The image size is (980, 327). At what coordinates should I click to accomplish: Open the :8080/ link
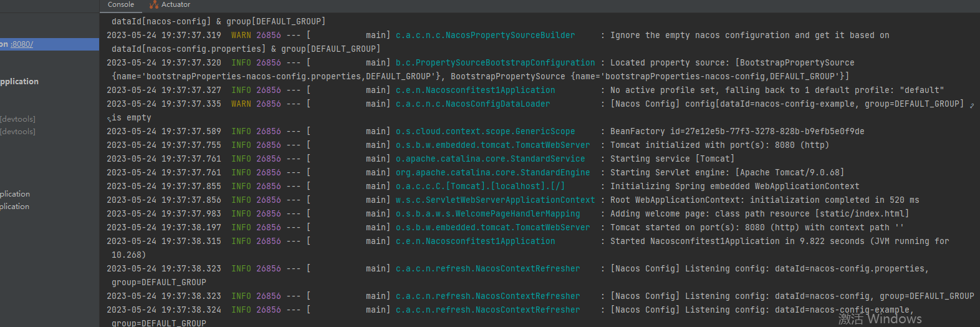click(x=22, y=44)
